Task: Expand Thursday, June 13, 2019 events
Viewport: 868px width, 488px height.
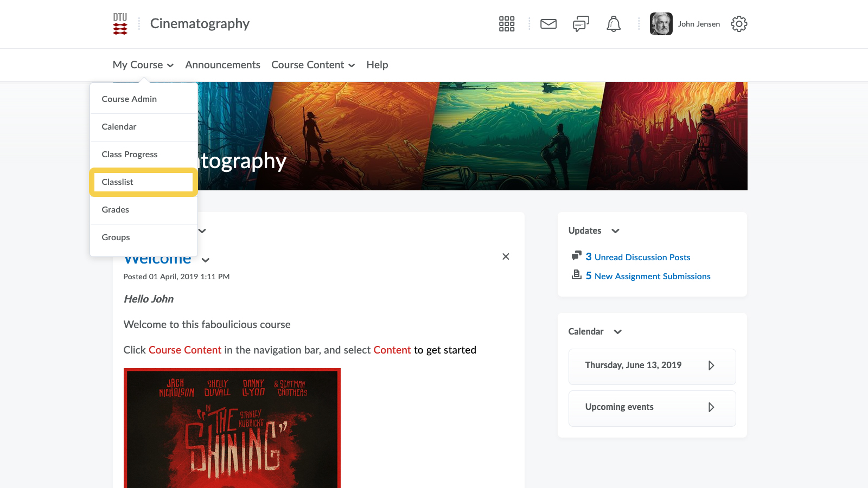Action: 711,365
